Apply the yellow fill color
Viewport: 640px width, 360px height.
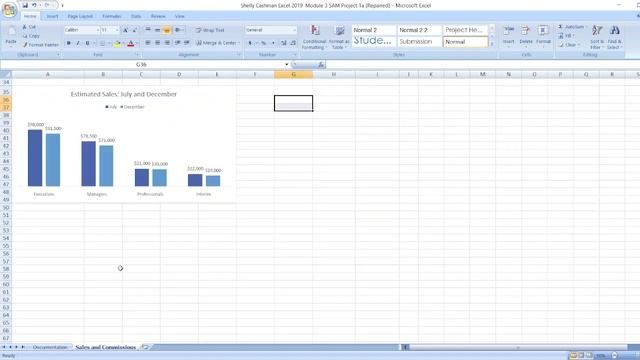117,43
